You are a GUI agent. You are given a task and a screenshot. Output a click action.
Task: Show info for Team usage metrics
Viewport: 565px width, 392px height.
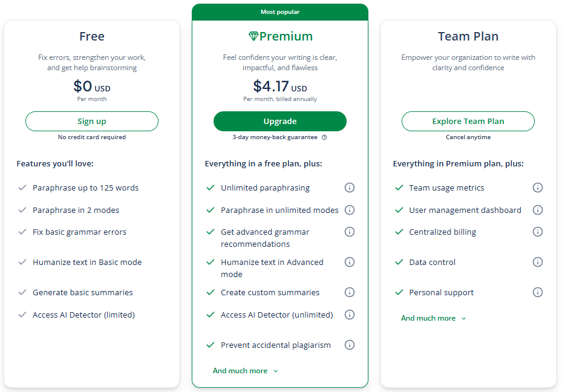coord(538,188)
